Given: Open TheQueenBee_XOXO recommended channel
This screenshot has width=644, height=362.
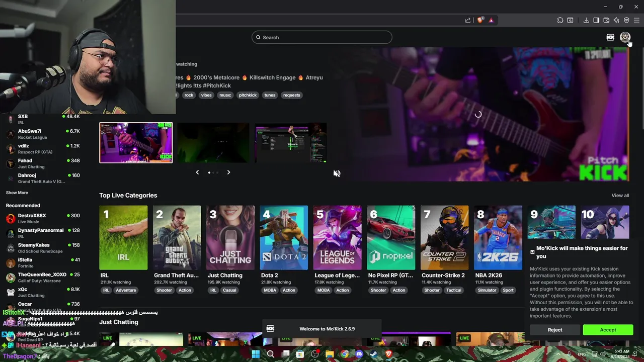Looking at the screenshot, I should (x=43, y=278).
